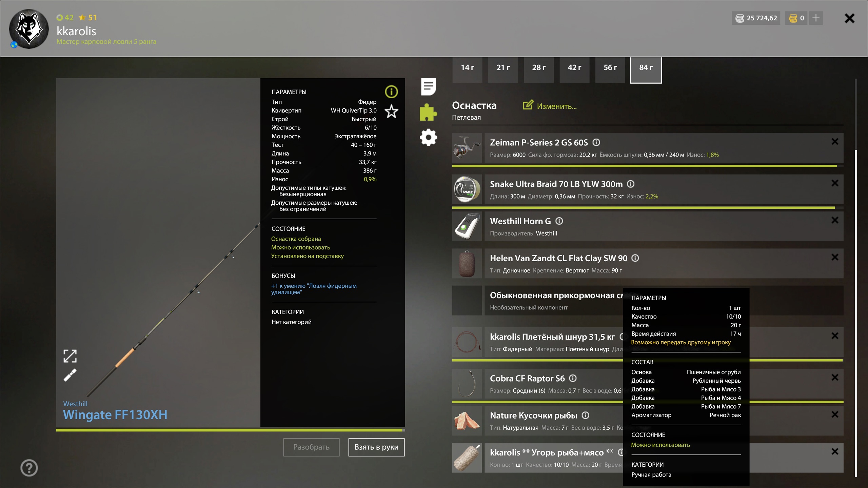Click Westhill Horn G alarm thumbnail
The height and width of the screenshot is (488, 868).
[x=467, y=226]
